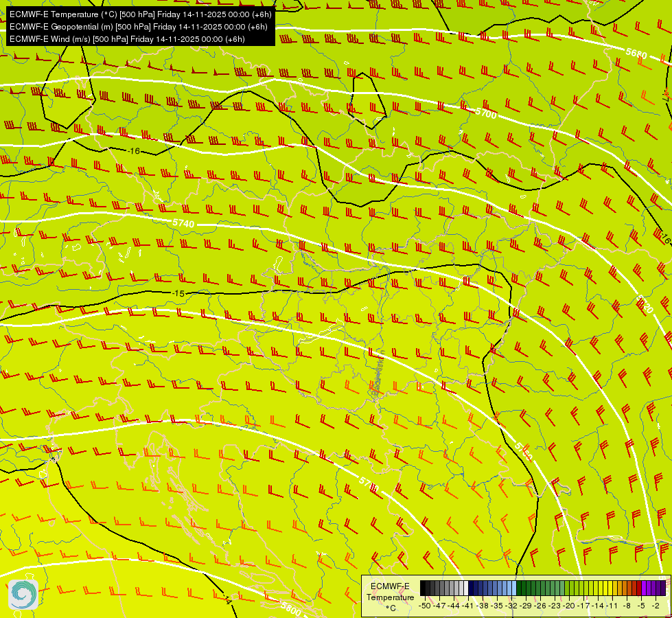Select the ECMWF-E Temperature header line
672x618 pixels.
click(141, 14)
